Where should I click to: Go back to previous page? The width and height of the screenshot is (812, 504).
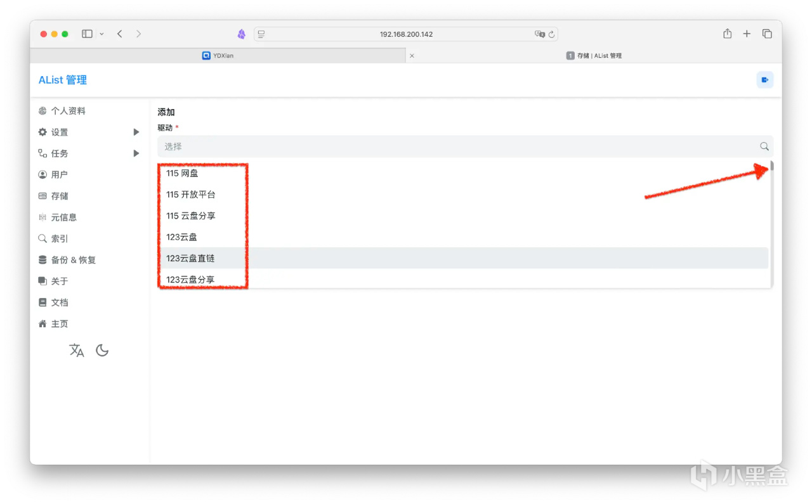119,34
